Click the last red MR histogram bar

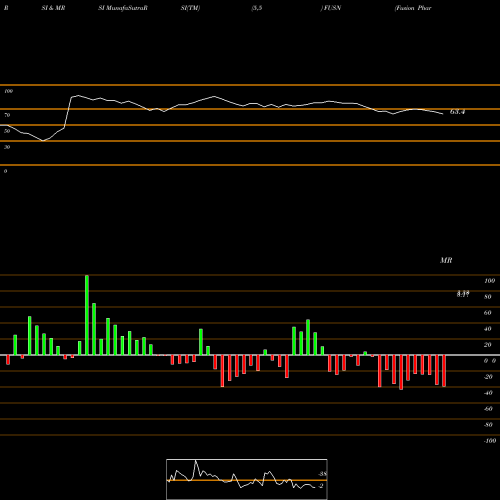(x=444, y=371)
